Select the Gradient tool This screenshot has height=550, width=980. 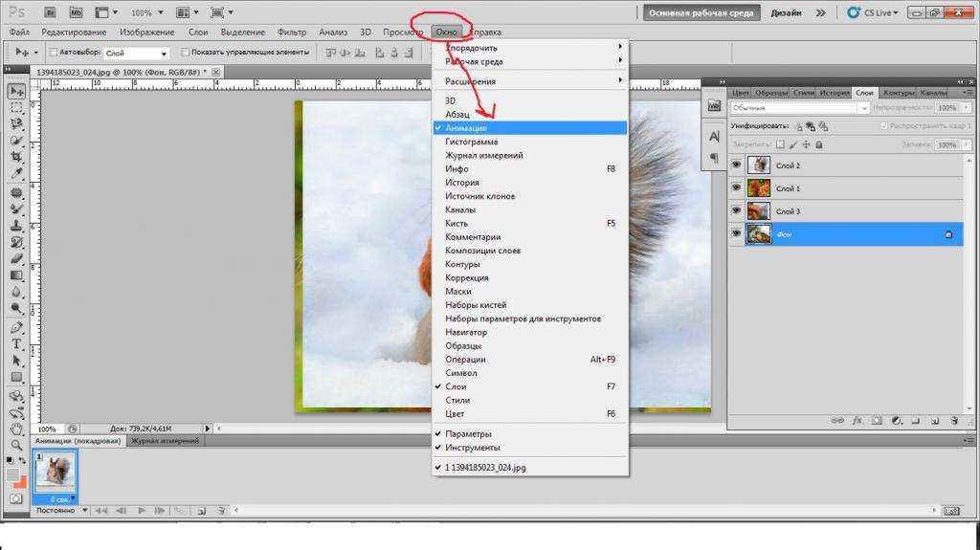click(17, 275)
